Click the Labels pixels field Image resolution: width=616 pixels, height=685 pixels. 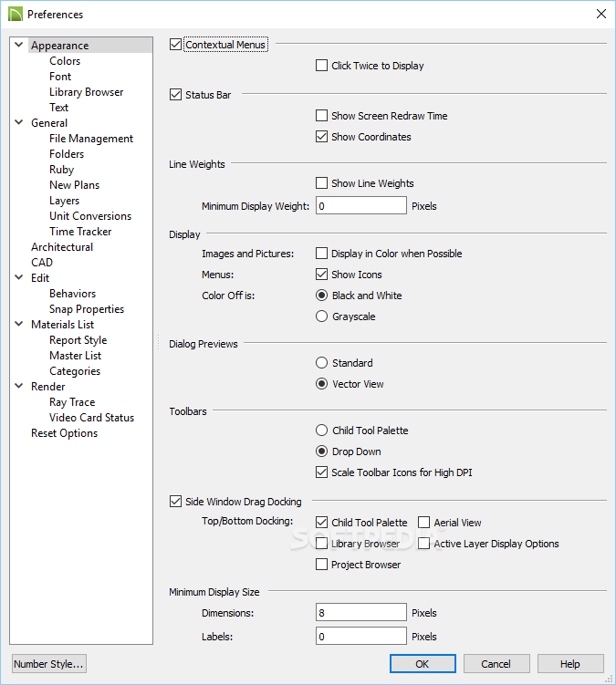pos(361,636)
